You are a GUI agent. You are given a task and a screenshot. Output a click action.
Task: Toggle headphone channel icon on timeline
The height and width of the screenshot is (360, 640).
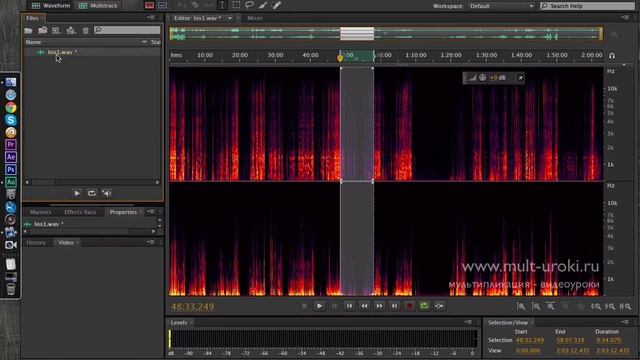[612, 56]
